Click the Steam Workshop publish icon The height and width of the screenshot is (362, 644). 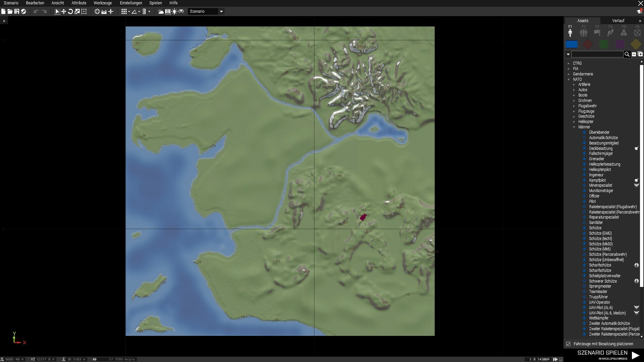point(23,11)
